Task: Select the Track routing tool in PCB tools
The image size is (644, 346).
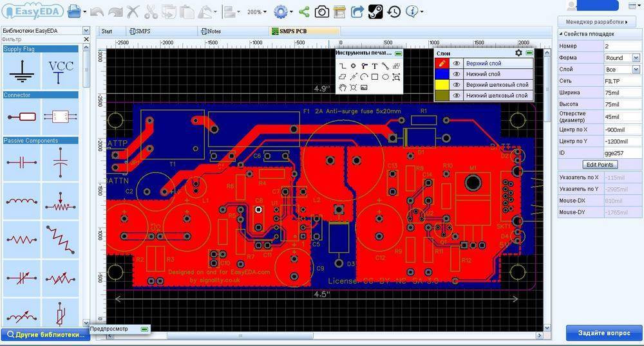Action: tap(343, 66)
